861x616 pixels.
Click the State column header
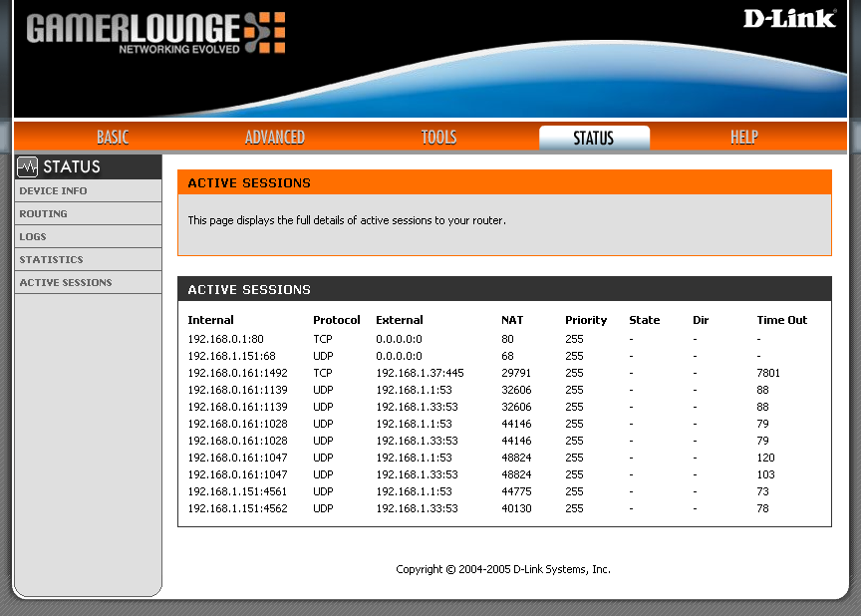pos(644,320)
